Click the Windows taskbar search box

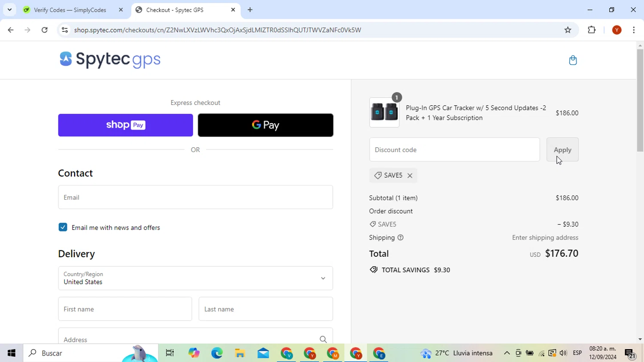point(91,353)
